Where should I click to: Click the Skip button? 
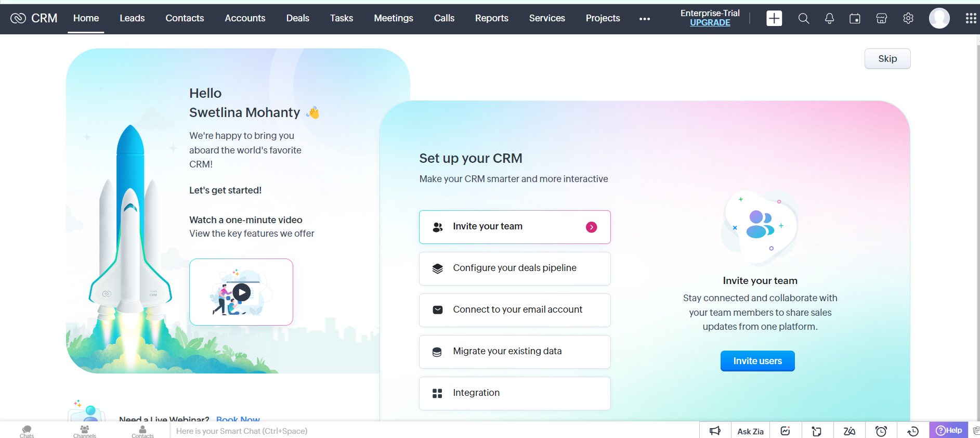887,59
